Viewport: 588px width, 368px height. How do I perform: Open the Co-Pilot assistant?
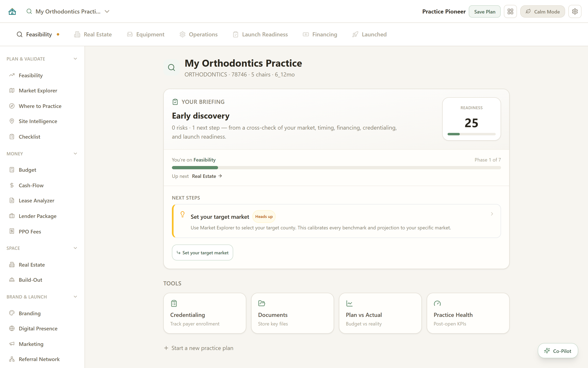pos(558,351)
